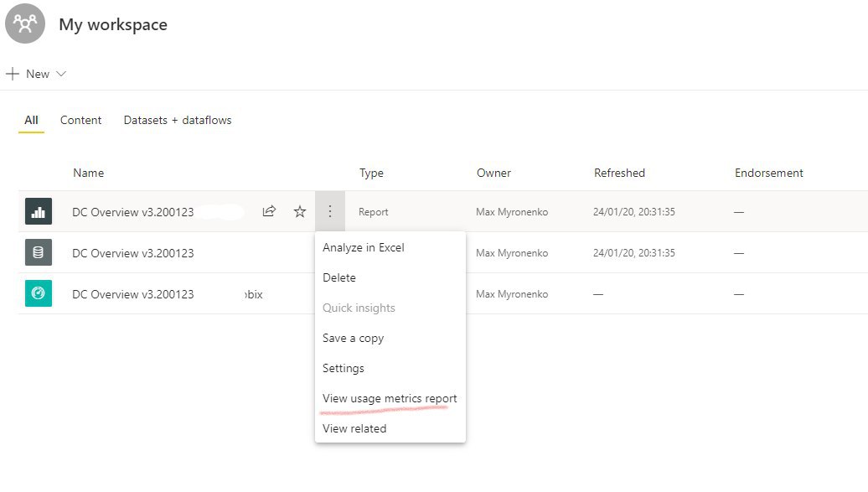Share the DC Overview report
The height and width of the screenshot is (492, 868).
(x=269, y=211)
